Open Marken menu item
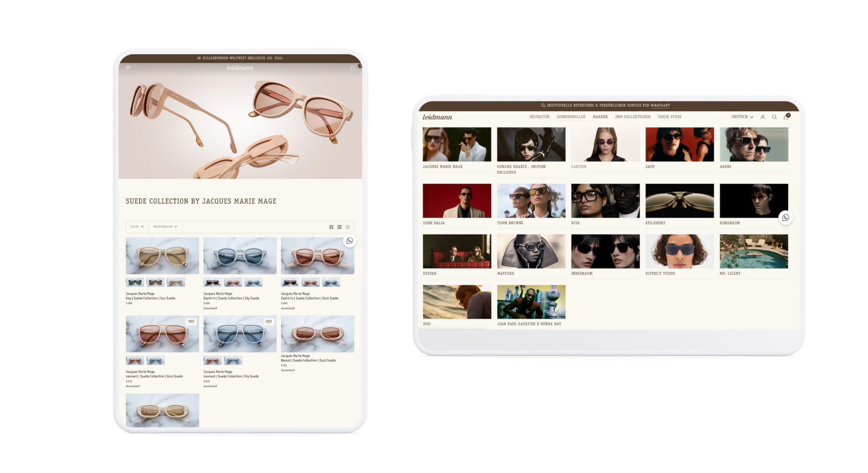 [x=600, y=117]
